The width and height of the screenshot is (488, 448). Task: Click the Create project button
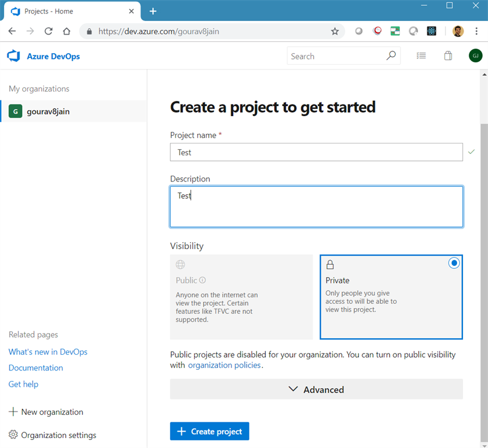tap(209, 431)
